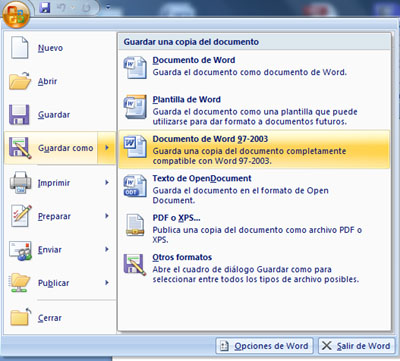
Task: Click the ODT OpenDocument icon
Action: click(135, 185)
